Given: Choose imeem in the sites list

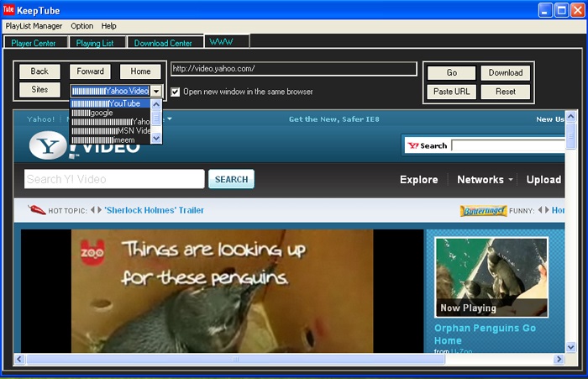Looking at the screenshot, I should point(111,139).
